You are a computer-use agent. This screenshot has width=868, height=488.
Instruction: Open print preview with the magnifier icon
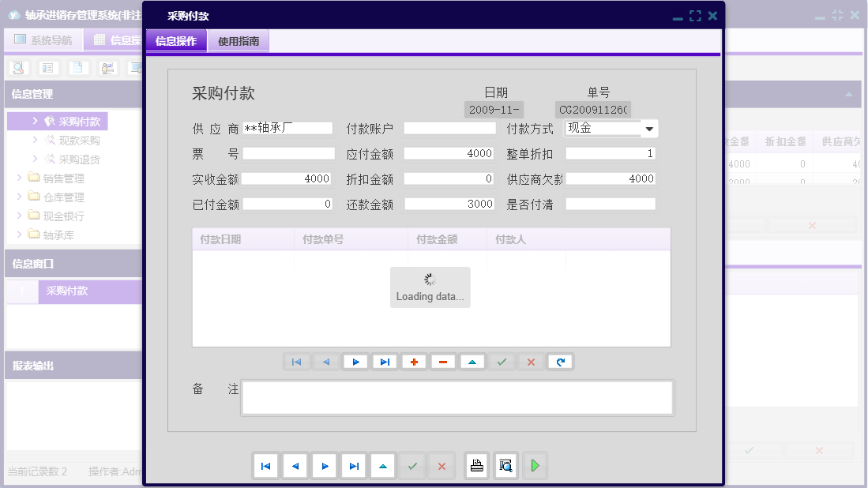tap(505, 466)
